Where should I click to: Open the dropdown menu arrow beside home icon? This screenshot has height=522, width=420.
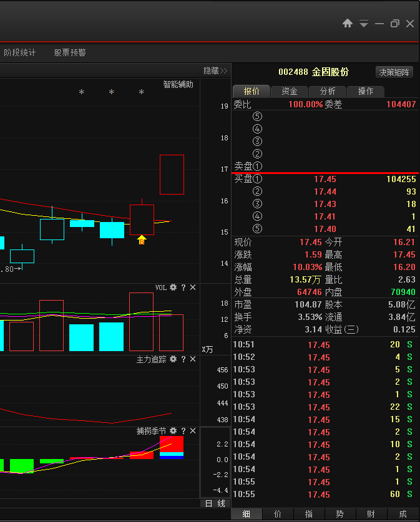(x=364, y=24)
